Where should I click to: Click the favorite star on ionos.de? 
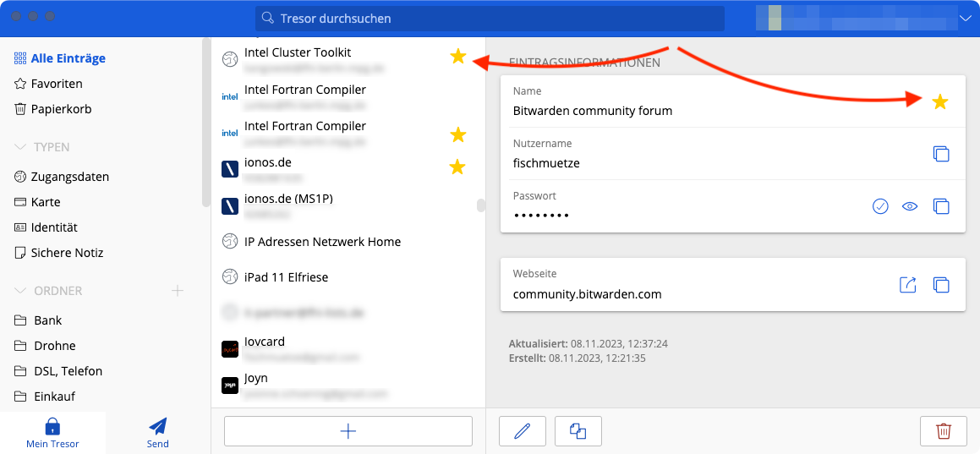tap(458, 167)
